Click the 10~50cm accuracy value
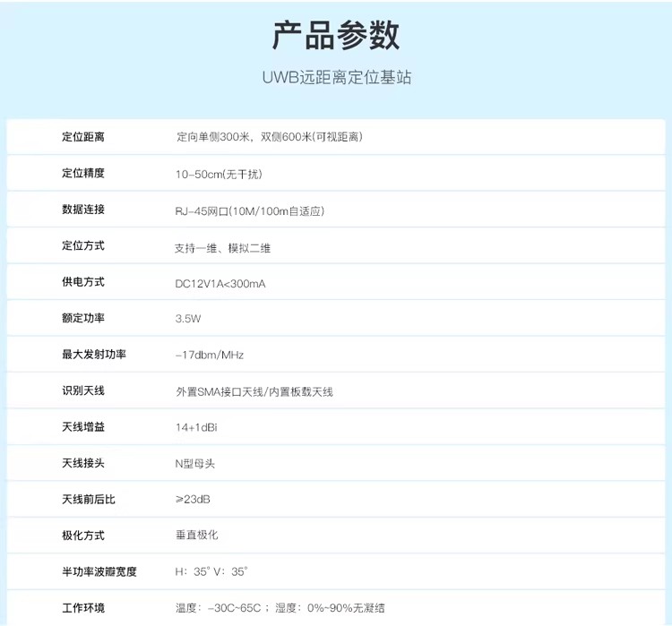 (x=219, y=174)
